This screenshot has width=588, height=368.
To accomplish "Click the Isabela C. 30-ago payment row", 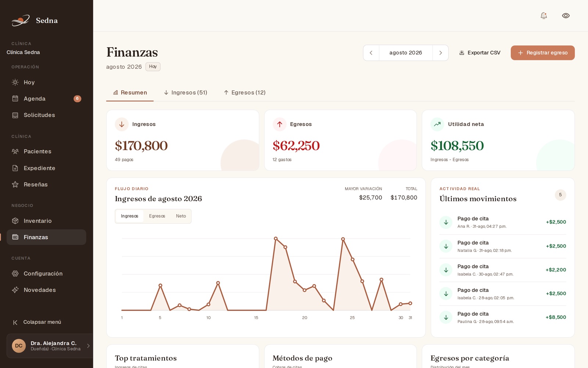I will coord(502,270).
